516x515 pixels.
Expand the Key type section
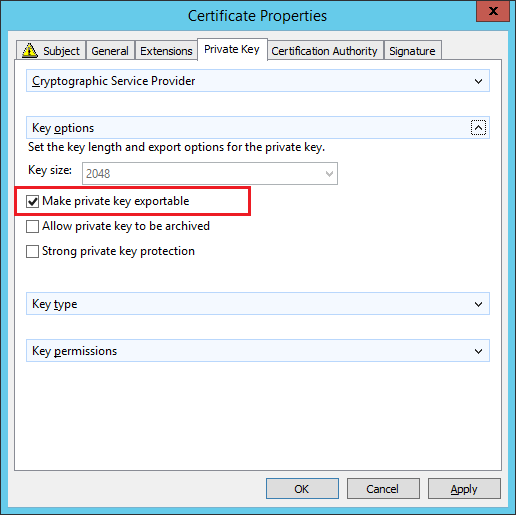pyautogui.click(x=258, y=304)
